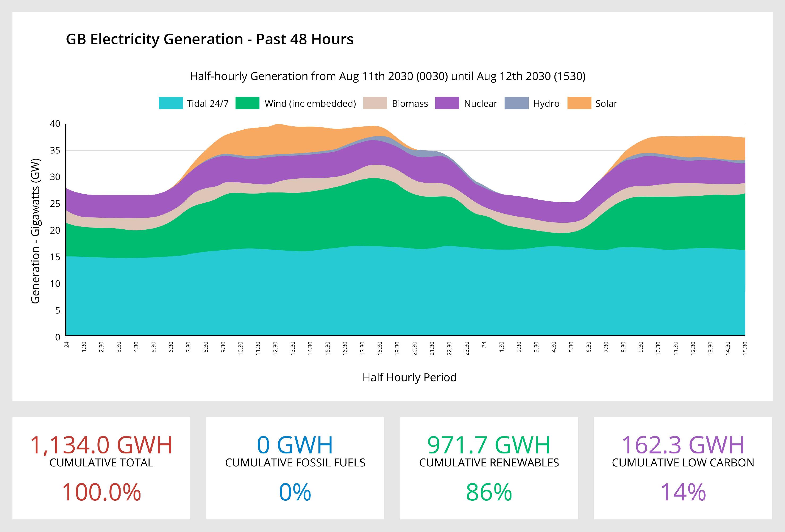The height and width of the screenshot is (532, 785).
Task: Click the 12.30 tick on first day
Action: point(276,347)
